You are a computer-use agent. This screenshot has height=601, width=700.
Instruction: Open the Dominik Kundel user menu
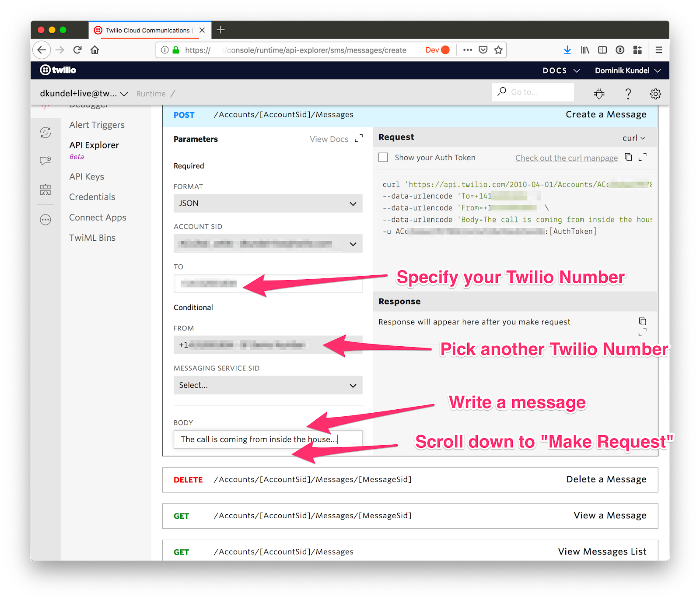coord(628,70)
